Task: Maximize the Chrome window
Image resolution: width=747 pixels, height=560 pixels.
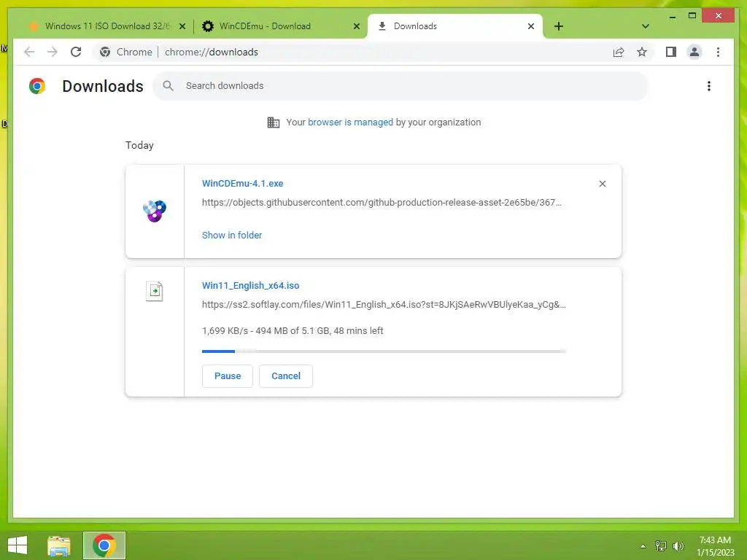Action: click(x=692, y=16)
